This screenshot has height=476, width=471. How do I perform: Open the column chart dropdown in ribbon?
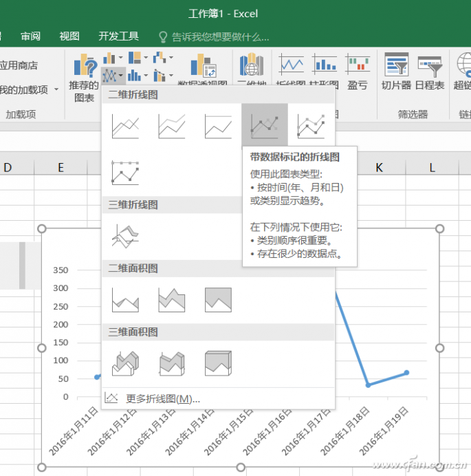pyautogui.click(x=112, y=58)
